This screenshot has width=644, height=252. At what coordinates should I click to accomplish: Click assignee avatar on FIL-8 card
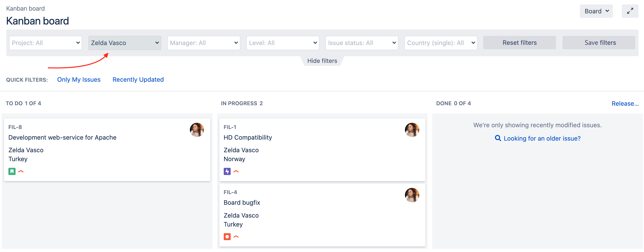pos(197,130)
